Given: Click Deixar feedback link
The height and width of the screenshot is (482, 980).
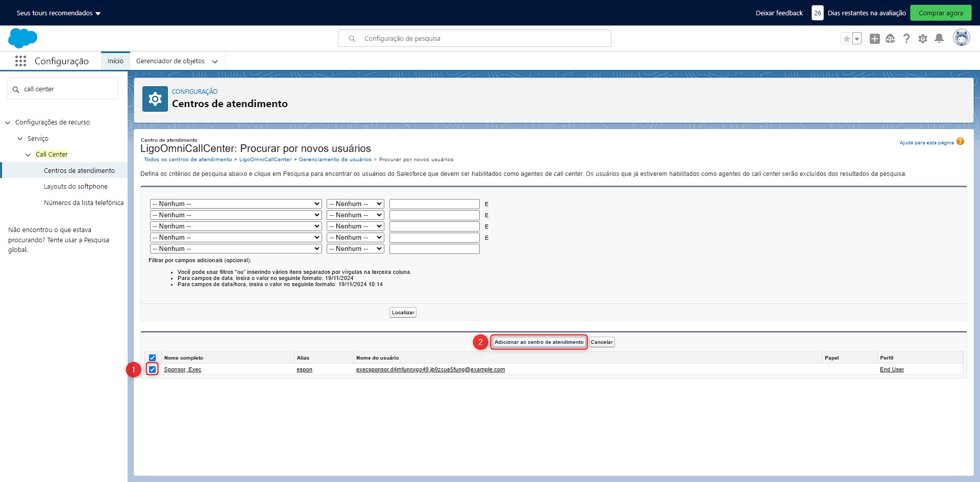Looking at the screenshot, I should click(x=779, y=13).
